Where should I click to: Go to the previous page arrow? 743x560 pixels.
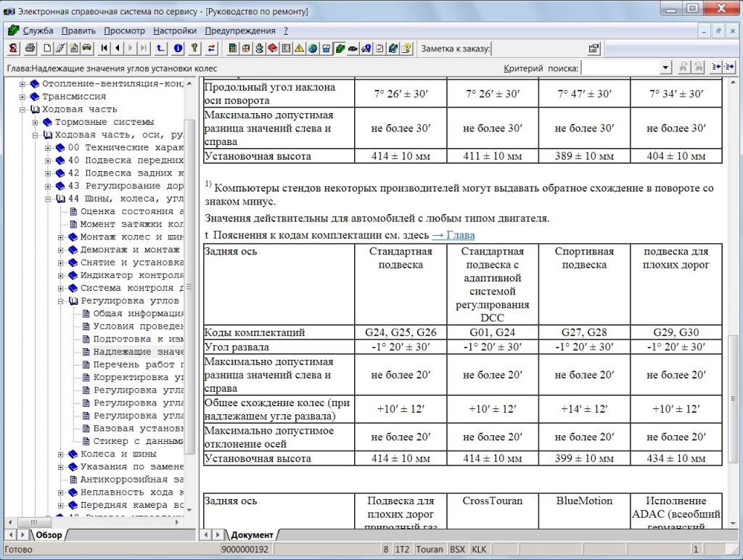[x=118, y=49]
